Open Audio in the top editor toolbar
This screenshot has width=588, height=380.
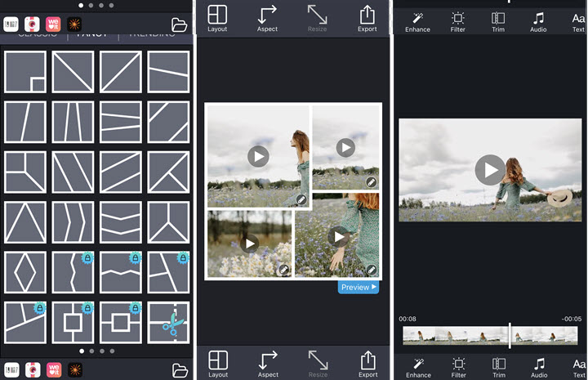538,20
